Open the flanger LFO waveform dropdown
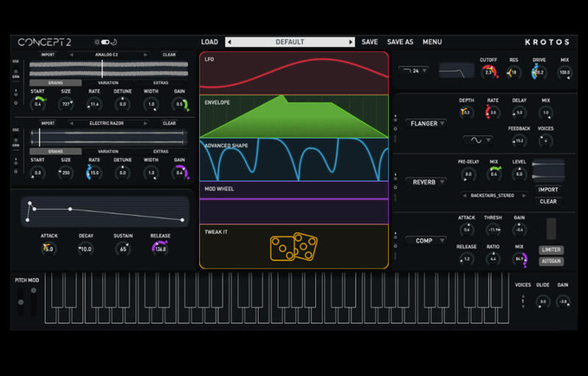This screenshot has width=588, height=376. point(479,140)
